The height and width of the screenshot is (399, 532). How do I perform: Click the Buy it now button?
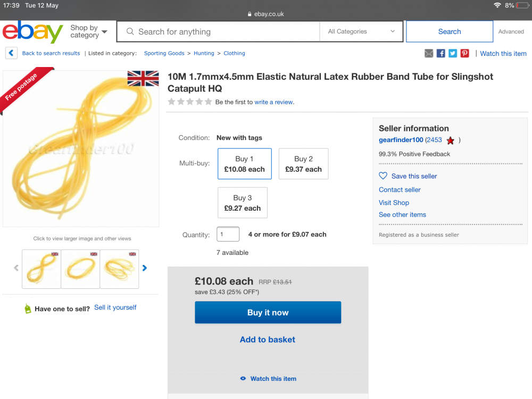tap(268, 312)
